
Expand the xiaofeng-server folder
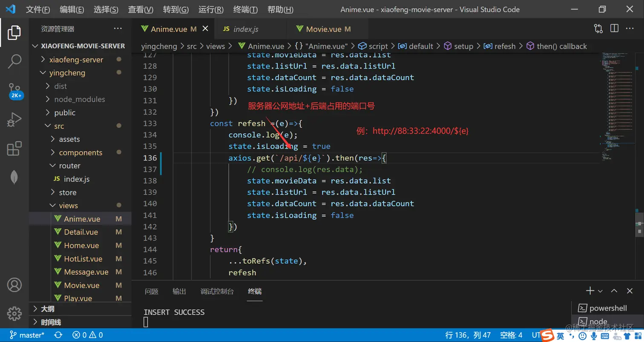(x=80, y=60)
